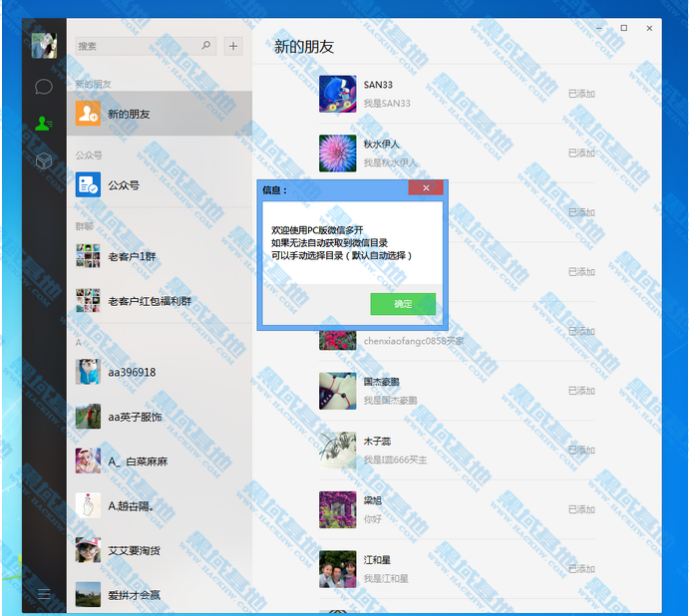Click the 确定 button in the dialog
Image resolution: width=689 pixels, height=616 pixels.
[403, 304]
